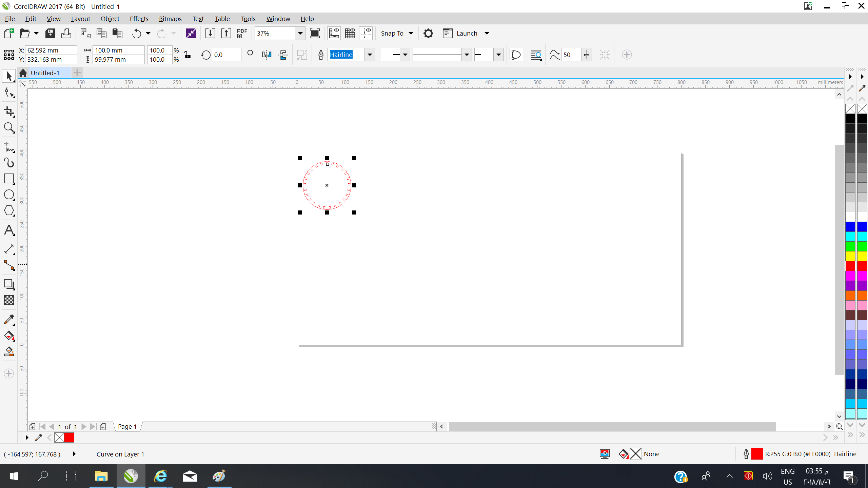Screen dimensions: 868x488
Task: Toggle the lock ratio padlock
Action: click(188, 55)
